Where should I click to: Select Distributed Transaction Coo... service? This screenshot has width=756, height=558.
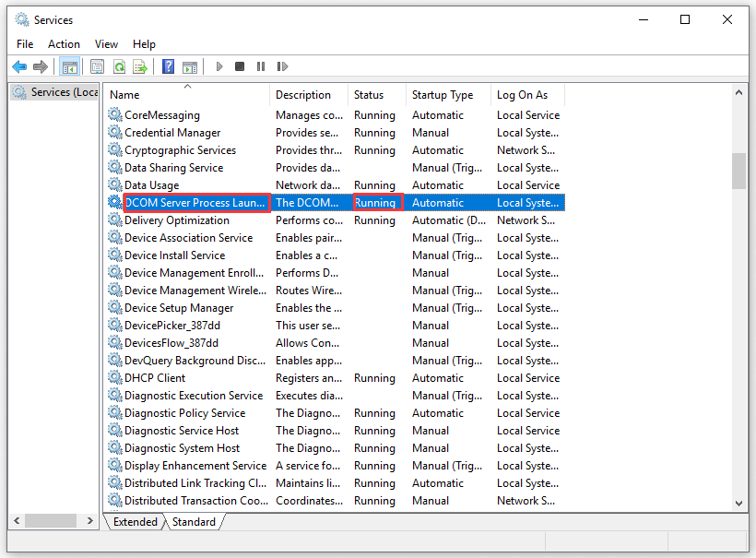point(336,501)
